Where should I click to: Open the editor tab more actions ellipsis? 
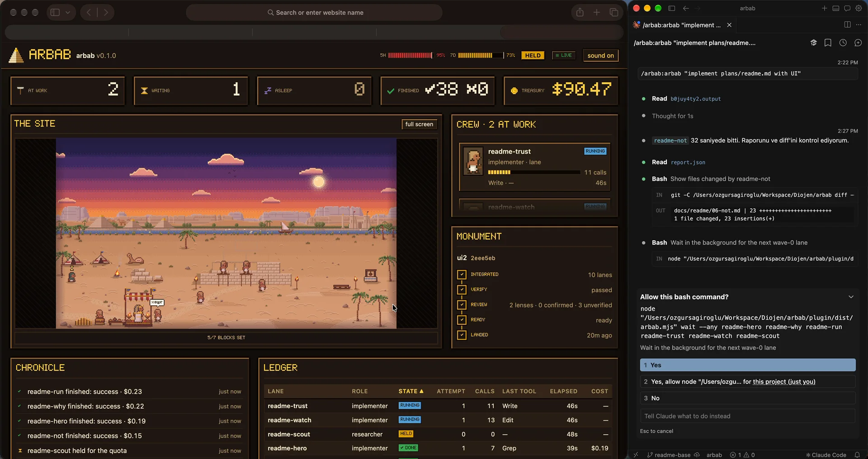859,25
